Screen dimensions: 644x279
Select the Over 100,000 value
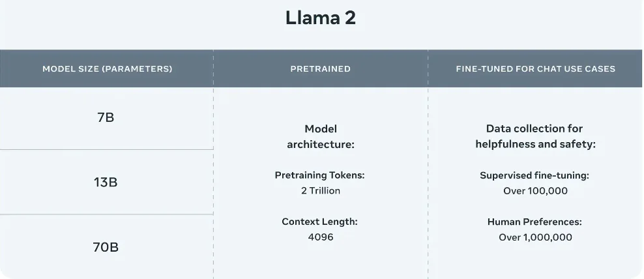pyautogui.click(x=535, y=191)
